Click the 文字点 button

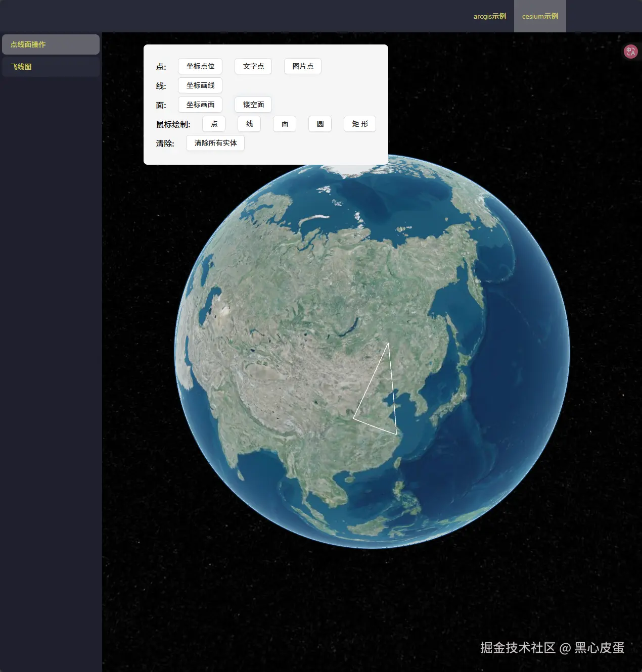pyautogui.click(x=253, y=66)
